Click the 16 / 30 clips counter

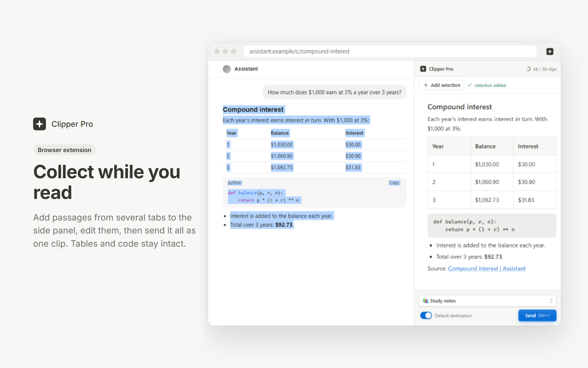(545, 69)
